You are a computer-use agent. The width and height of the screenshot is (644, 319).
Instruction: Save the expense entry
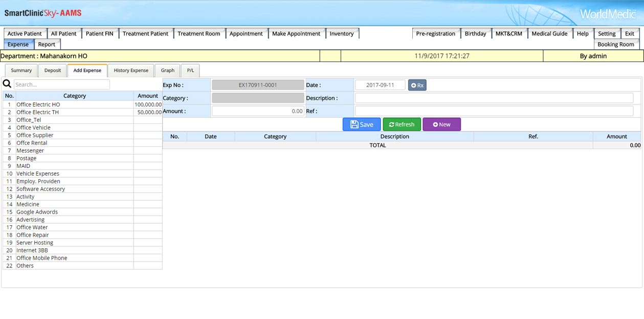click(x=362, y=124)
